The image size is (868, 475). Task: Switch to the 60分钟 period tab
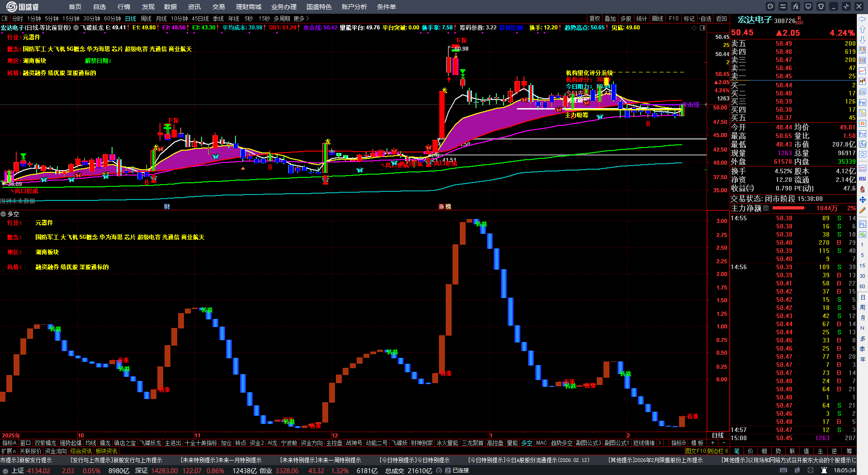coord(113,19)
